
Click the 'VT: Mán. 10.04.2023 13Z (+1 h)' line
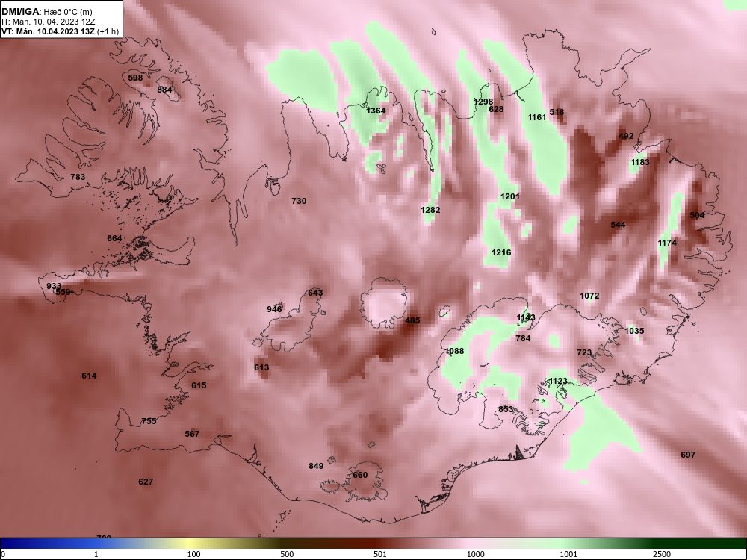point(60,31)
